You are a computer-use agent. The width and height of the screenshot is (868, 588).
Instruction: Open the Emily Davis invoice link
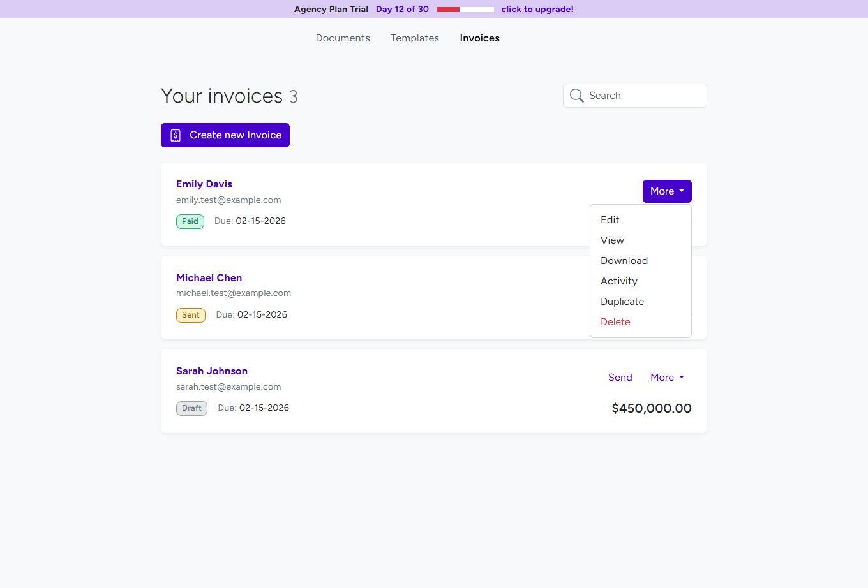204,184
